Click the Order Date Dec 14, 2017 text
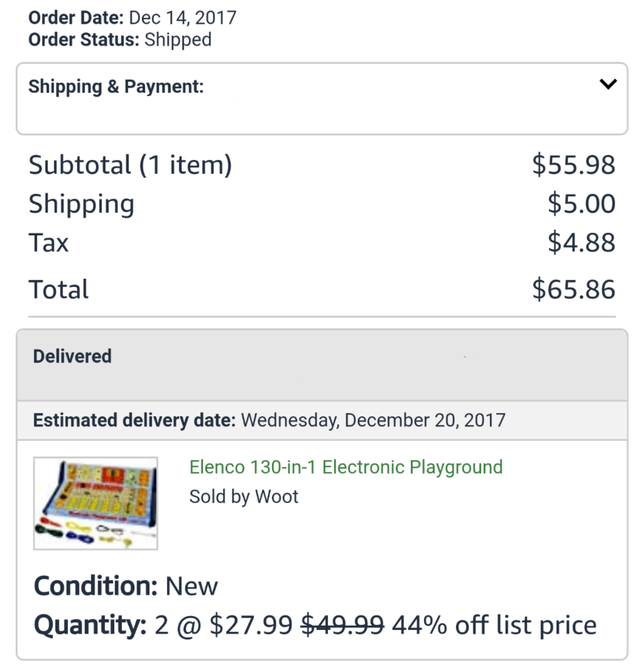 click(132, 18)
